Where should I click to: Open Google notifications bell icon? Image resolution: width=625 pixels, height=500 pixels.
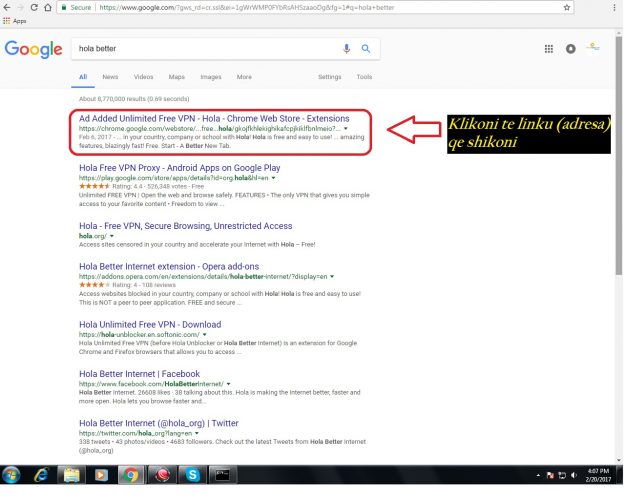coord(571,49)
